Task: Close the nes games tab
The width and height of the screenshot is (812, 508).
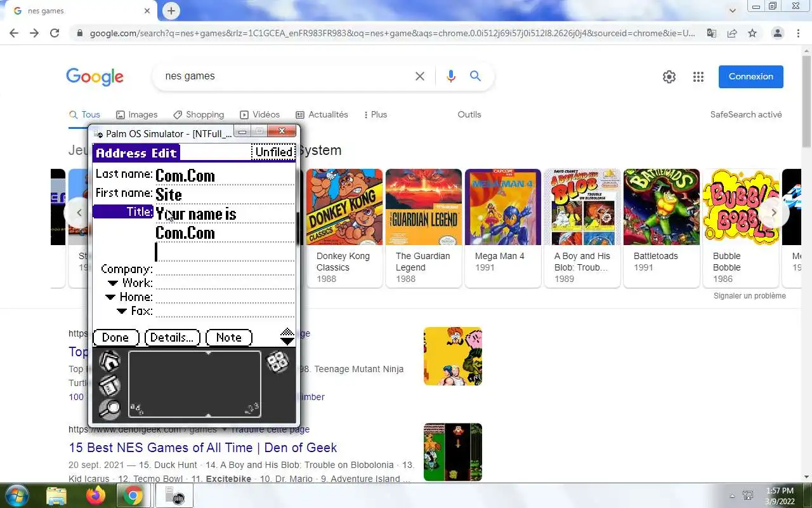Action: 147,11
